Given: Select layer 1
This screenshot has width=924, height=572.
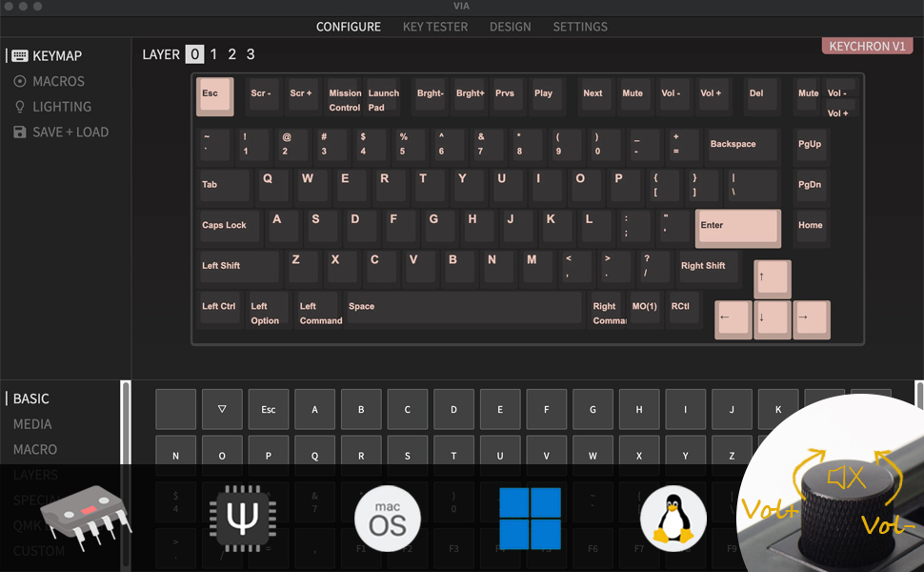Looking at the screenshot, I should pyautogui.click(x=213, y=54).
